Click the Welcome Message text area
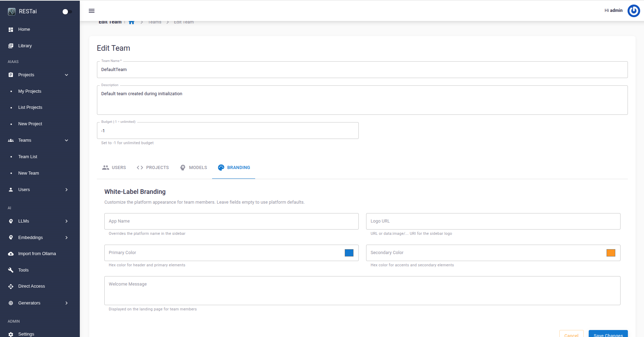This screenshot has height=337, width=644. [362, 290]
